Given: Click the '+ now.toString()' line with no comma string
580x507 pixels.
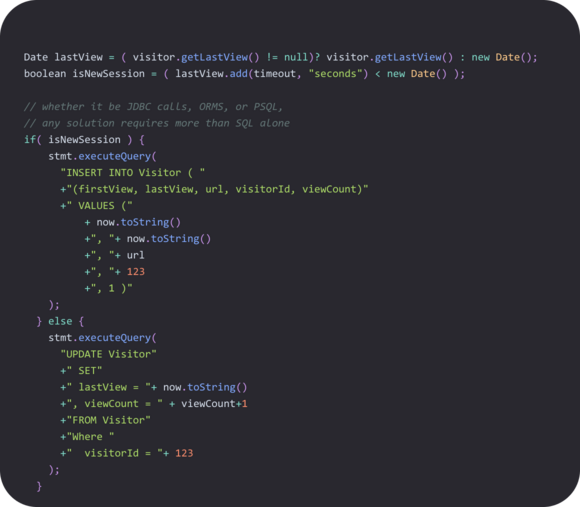Looking at the screenshot, I should pos(132,222).
